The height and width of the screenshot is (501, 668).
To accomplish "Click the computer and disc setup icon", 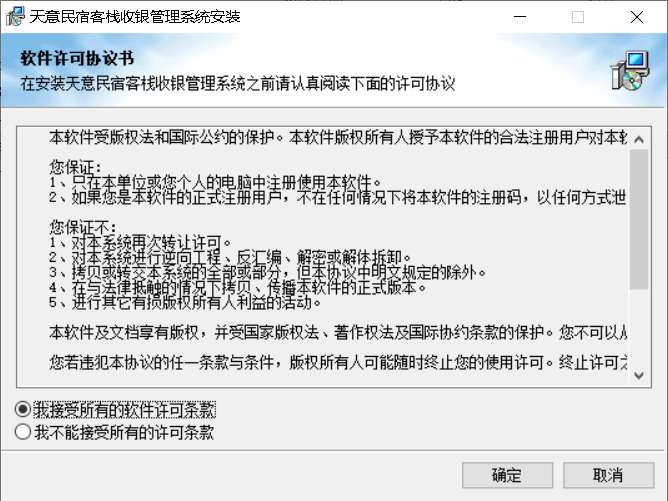I will pyautogui.click(x=630, y=71).
